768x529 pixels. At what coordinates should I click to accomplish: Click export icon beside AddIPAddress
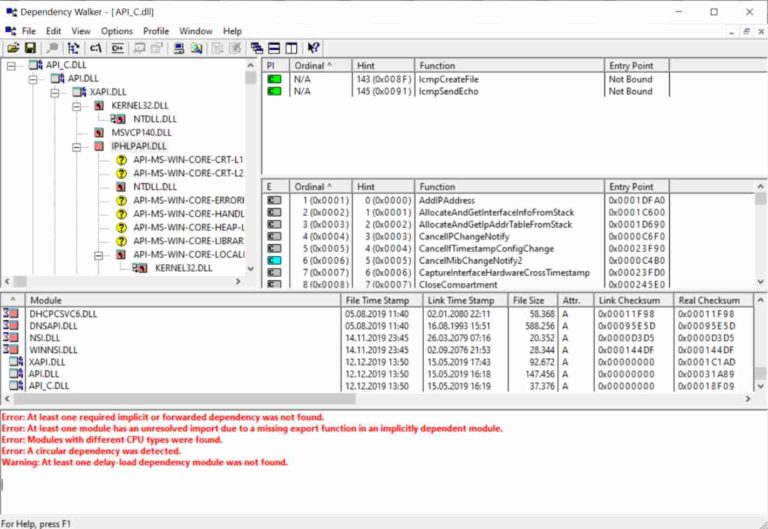click(274, 200)
